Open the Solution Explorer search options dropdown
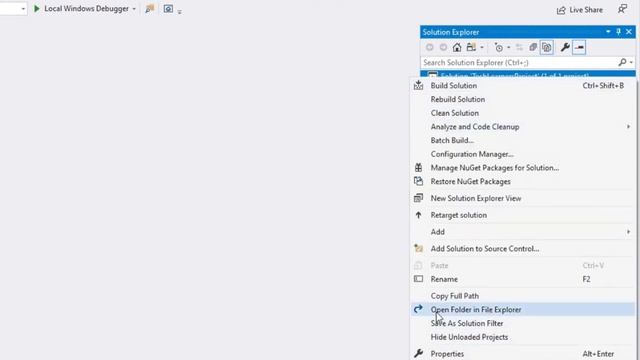Image resolution: width=640 pixels, height=360 pixels. [631, 62]
